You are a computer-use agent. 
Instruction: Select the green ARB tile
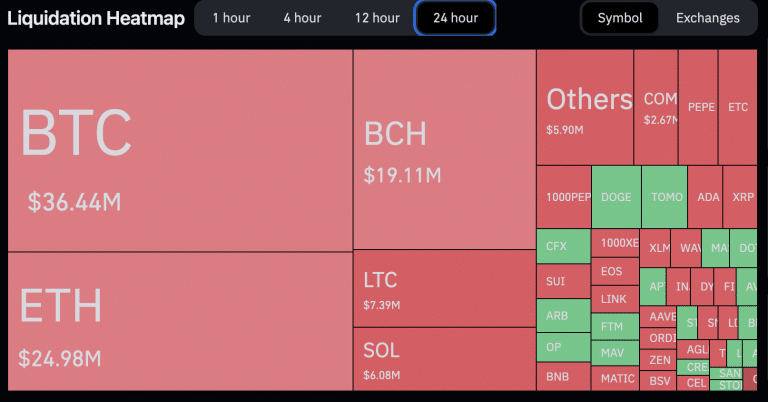pos(564,316)
